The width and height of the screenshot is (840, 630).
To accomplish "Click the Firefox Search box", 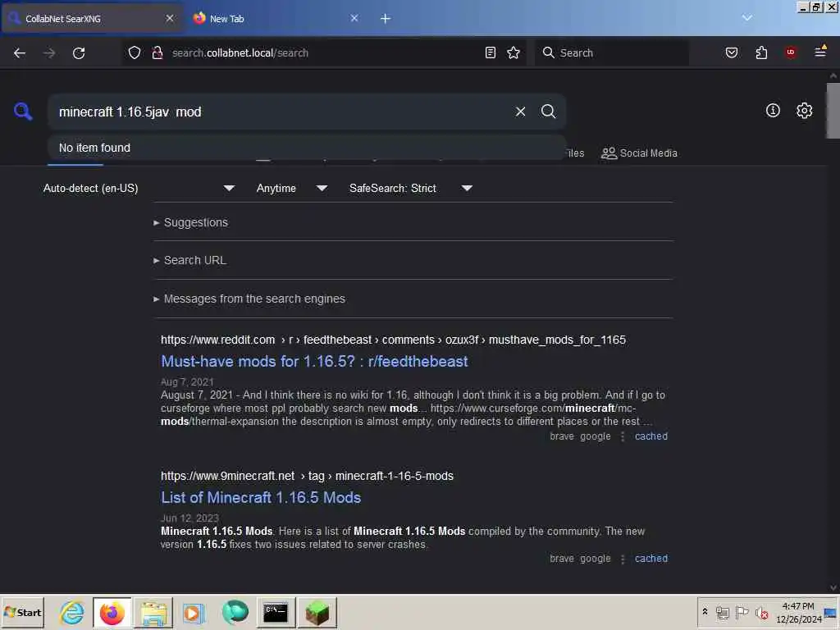I will click(611, 52).
